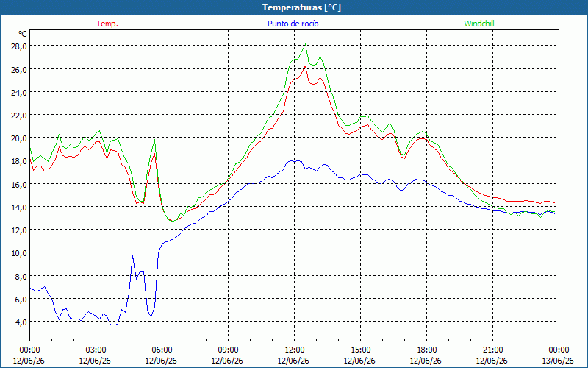
Task: Click the 8,0 y-axis value
Action: tap(21, 276)
